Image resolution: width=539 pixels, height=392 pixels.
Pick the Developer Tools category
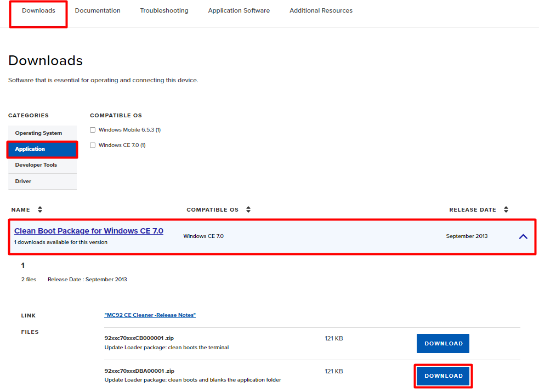tap(36, 165)
